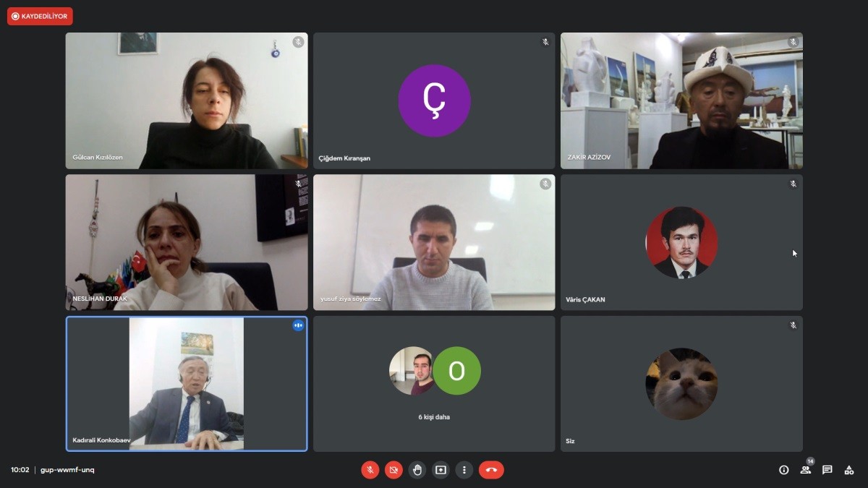This screenshot has width=868, height=488.
Task: Click the KAYDEDİLİYOR recording indicator
Action: click(40, 16)
